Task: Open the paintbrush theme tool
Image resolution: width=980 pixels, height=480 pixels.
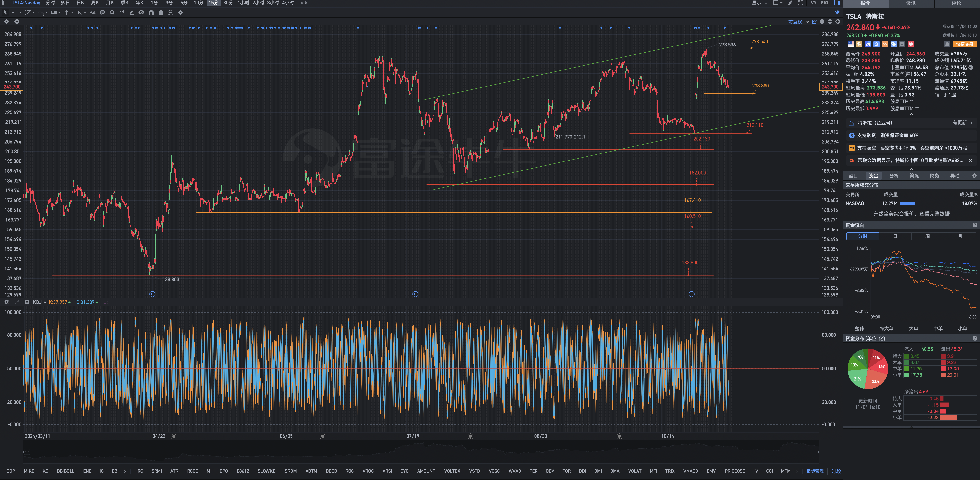Action: click(x=790, y=3)
